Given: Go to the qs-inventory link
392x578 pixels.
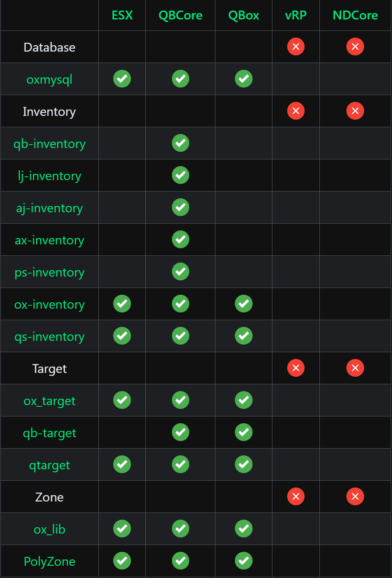Looking at the screenshot, I should click(49, 337).
